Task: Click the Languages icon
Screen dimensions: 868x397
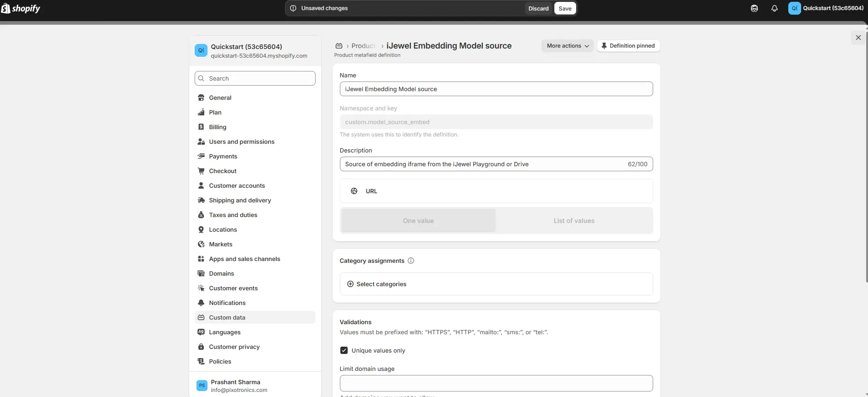Action: coord(201,332)
